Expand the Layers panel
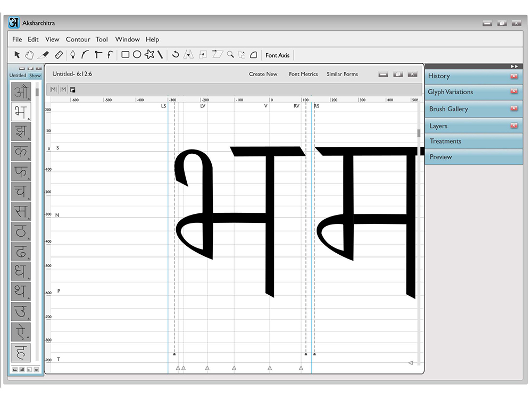The height and width of the screenshot is (399, 532). click(473, 126)
